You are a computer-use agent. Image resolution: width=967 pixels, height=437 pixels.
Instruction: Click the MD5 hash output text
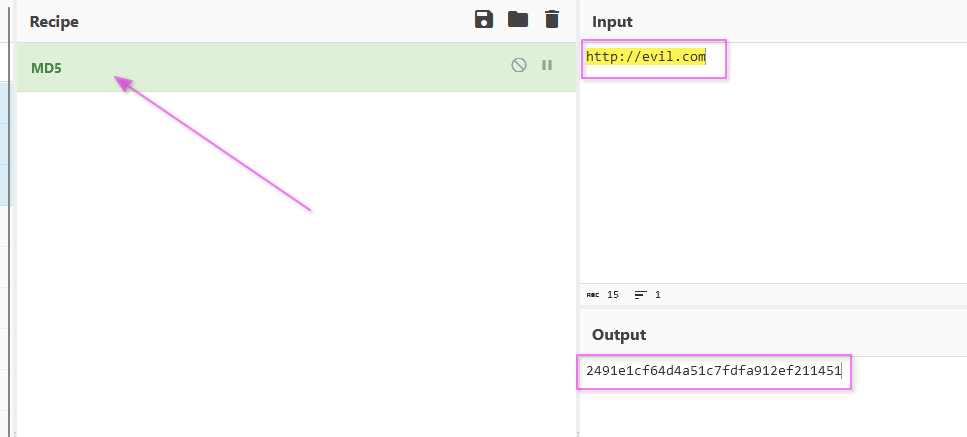714,370
